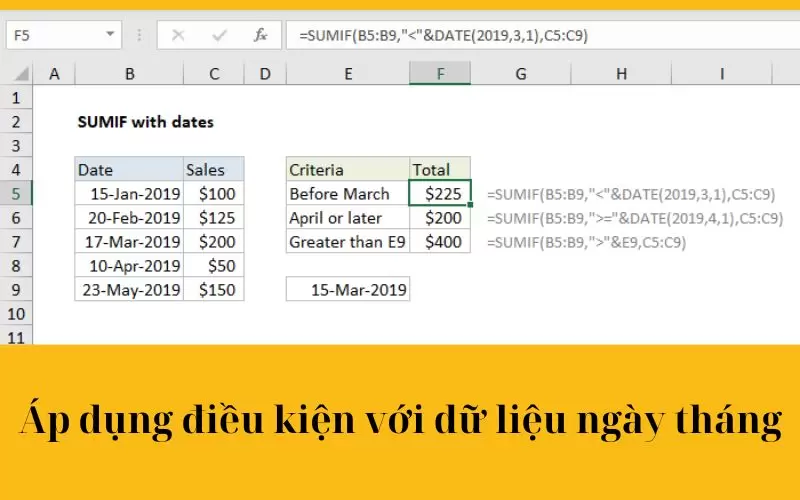This screenshot has width=800, height=500.
Task: Select row 6 header
Action: [x=16, y=217]
